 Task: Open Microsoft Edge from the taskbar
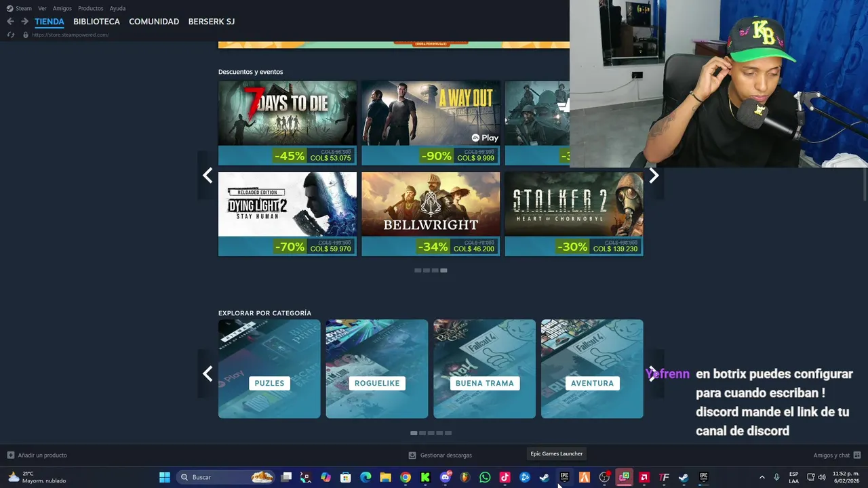coord(366,477)
